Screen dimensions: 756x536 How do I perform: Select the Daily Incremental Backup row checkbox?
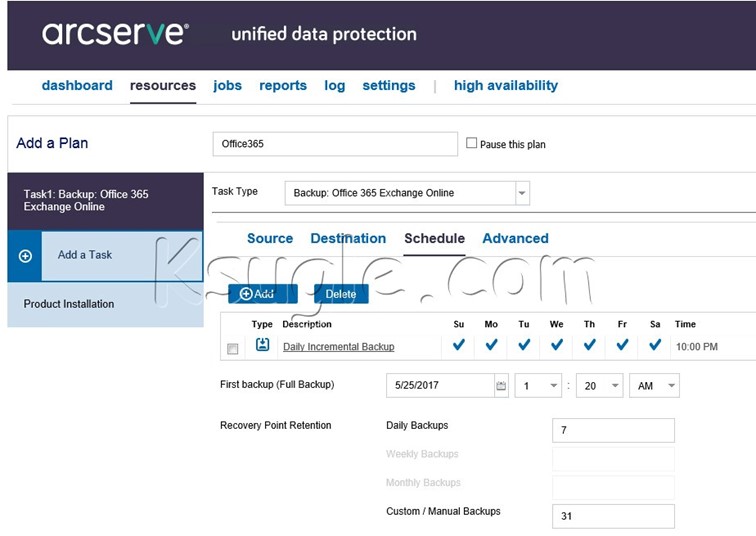(232, 348)
